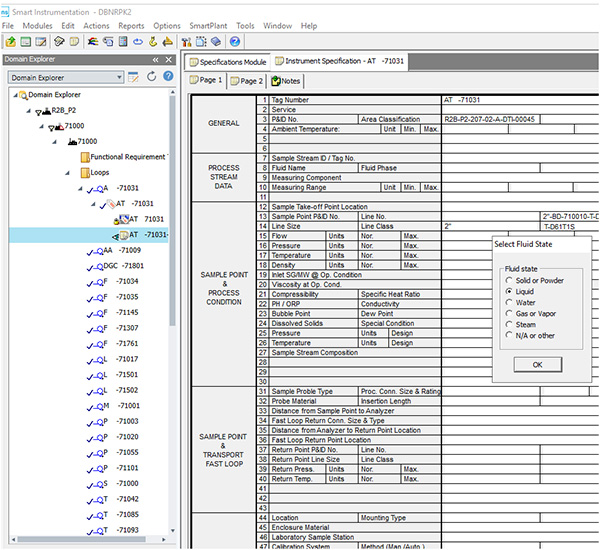This screenshot has width=600, height=550.
Task: Select Liquid fluid state
Action: pyautogui.click(x=509, y=291)
